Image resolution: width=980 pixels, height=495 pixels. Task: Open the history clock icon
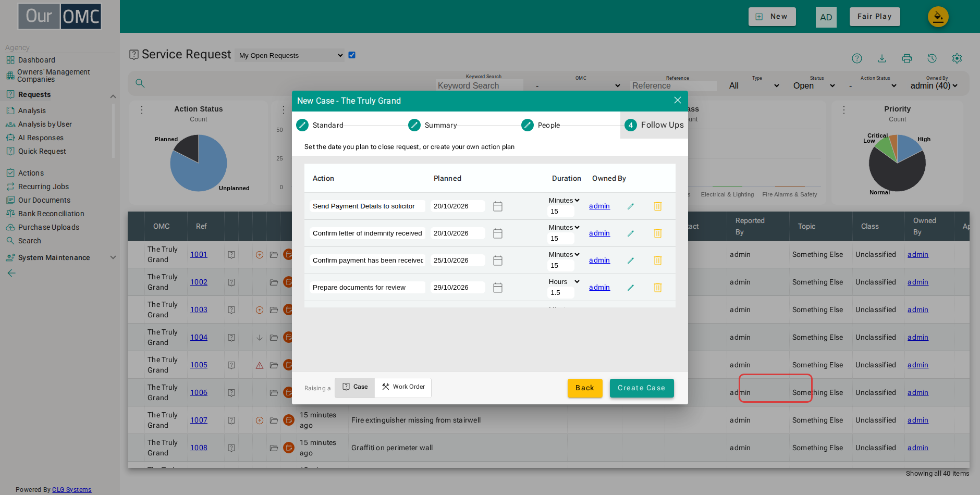tap(932, 58)
